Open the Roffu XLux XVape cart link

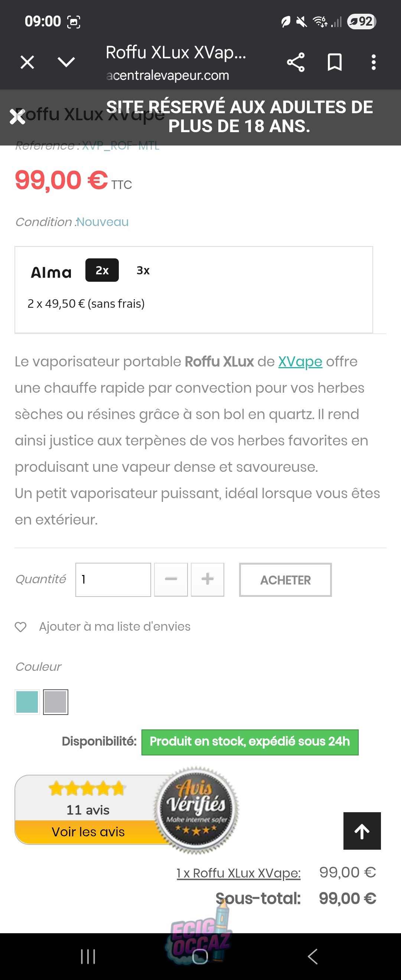click(238, 873)
